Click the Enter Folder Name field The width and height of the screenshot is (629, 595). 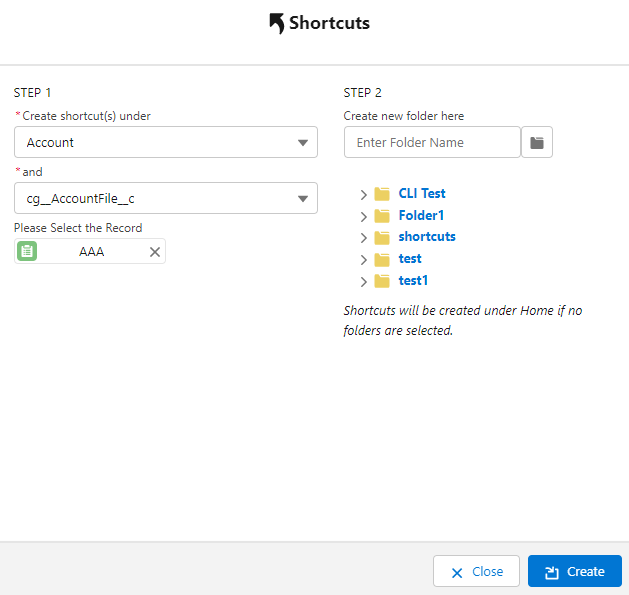[x=432, y=143]
